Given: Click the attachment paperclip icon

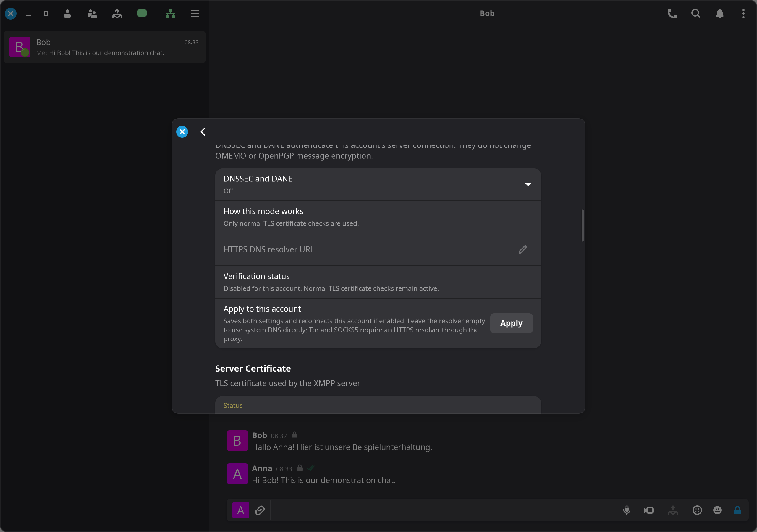Looking at the screenshot, I should tap(260, 510).
